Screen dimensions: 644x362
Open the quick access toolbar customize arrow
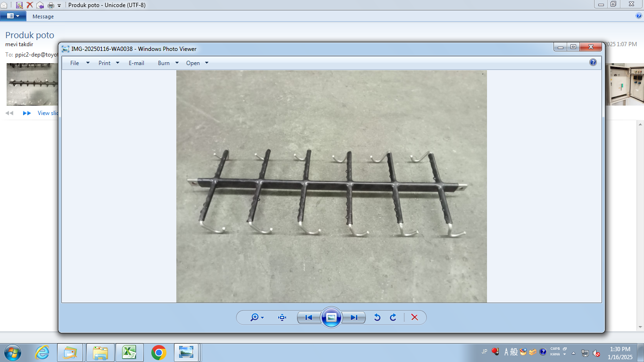tap(59, 6)
